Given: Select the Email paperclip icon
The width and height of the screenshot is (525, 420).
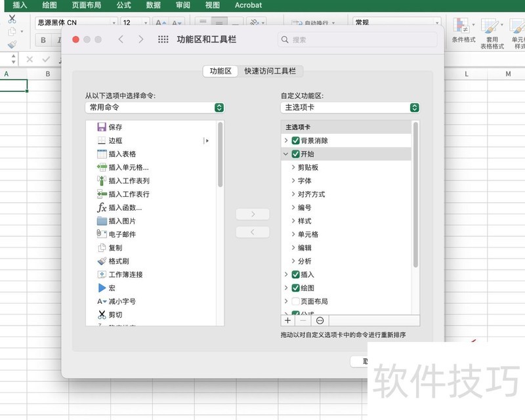Looking at the screenshot, I should (x=102, y=234).
